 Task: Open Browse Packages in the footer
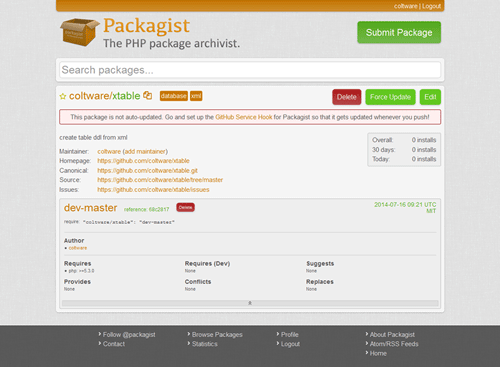pyautogui.click(x=217, y=334)
